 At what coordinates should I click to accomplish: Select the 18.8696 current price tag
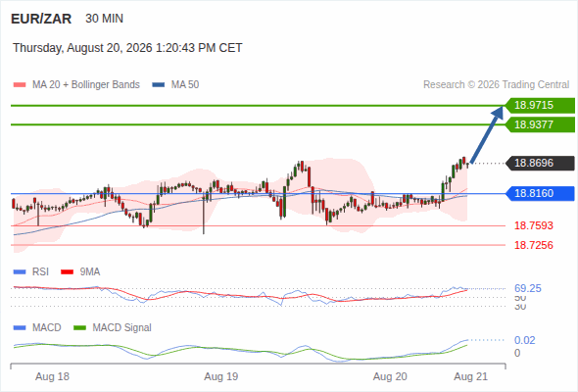[x=540, y=163]
